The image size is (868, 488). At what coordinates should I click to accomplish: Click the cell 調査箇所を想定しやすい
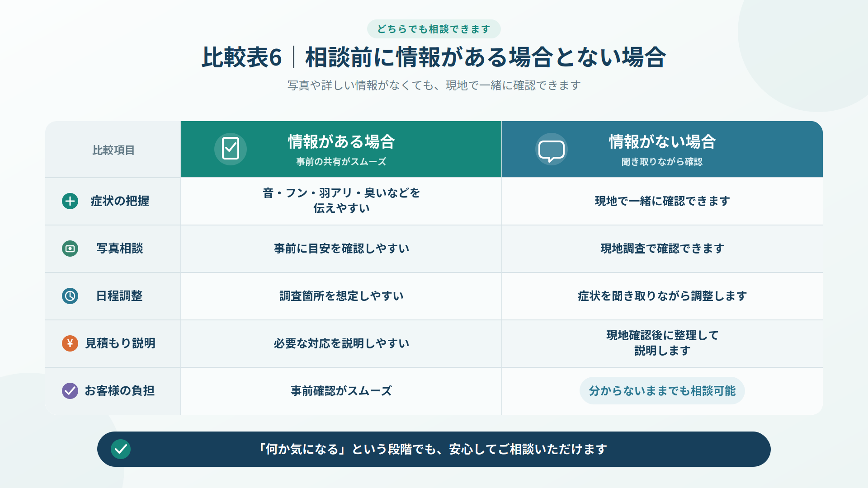pyautogui.click(x=341, y=296)
